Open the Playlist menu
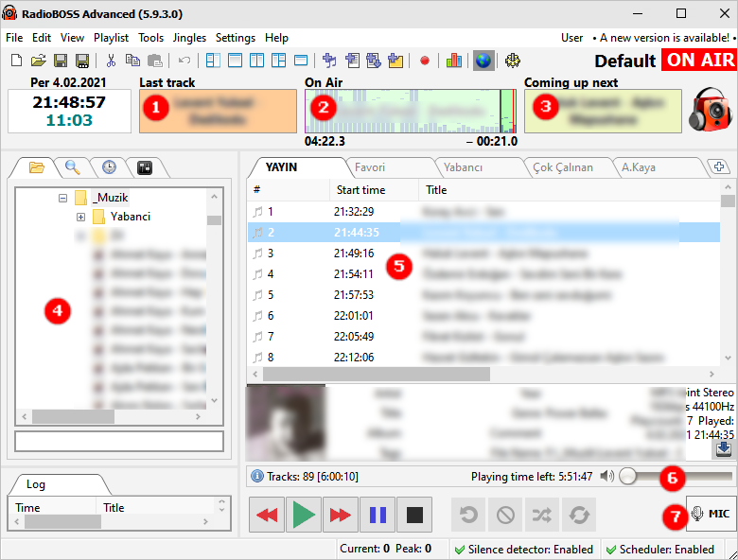The height and width of the screenshot is (560, 738). click(111, 38)
